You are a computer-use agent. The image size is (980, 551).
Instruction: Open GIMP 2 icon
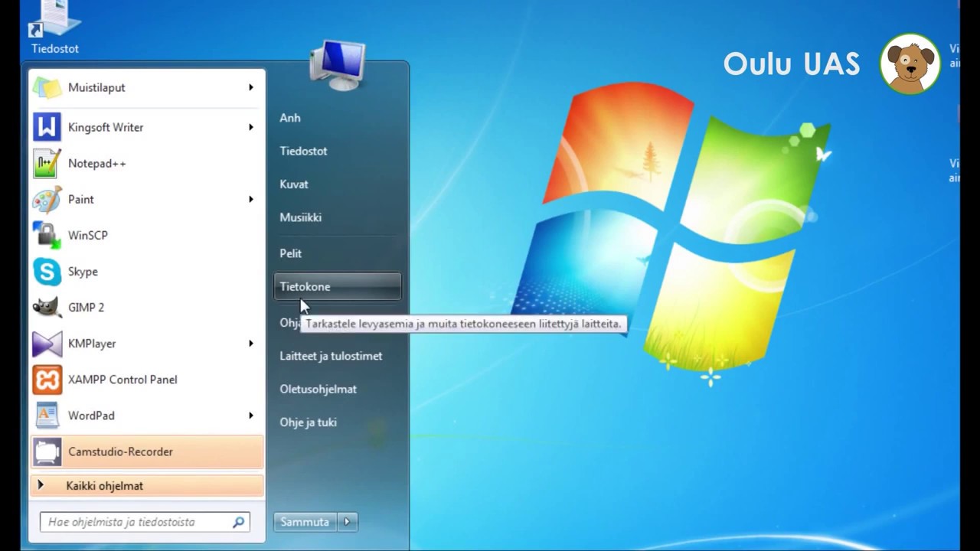(47, 307)
